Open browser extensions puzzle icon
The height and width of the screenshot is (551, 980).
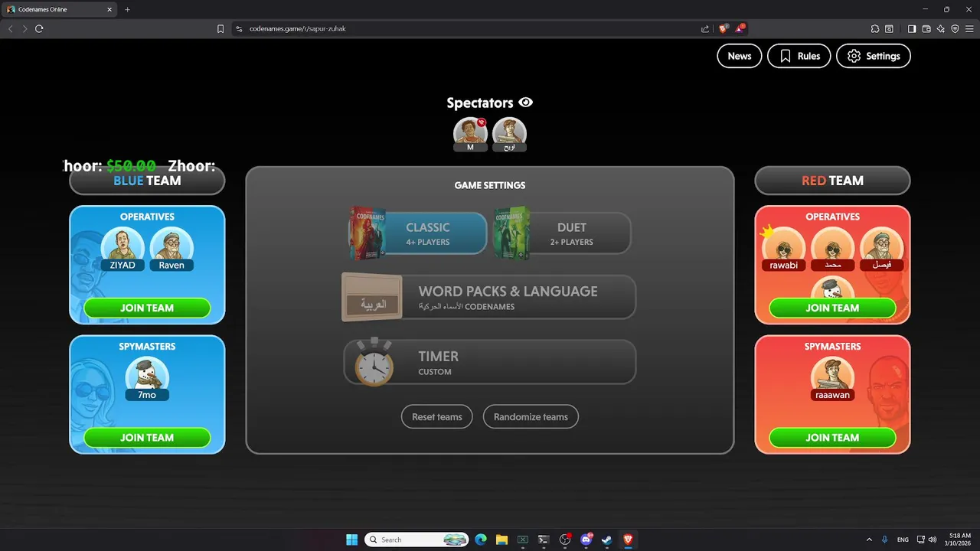pos(875,28)
